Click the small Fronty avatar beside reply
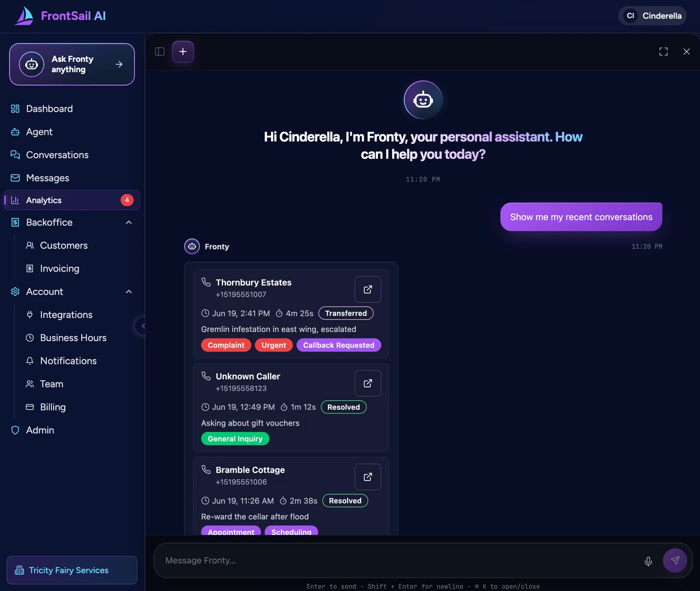 point(192,246)
